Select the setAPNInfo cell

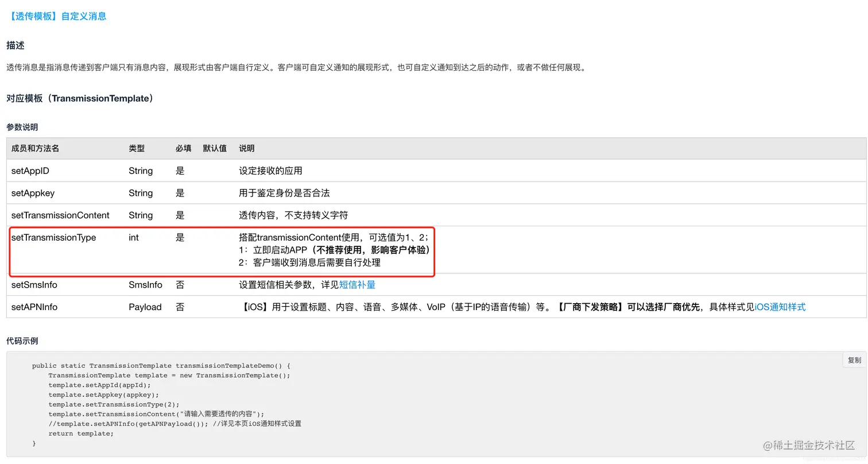point(34,307)
